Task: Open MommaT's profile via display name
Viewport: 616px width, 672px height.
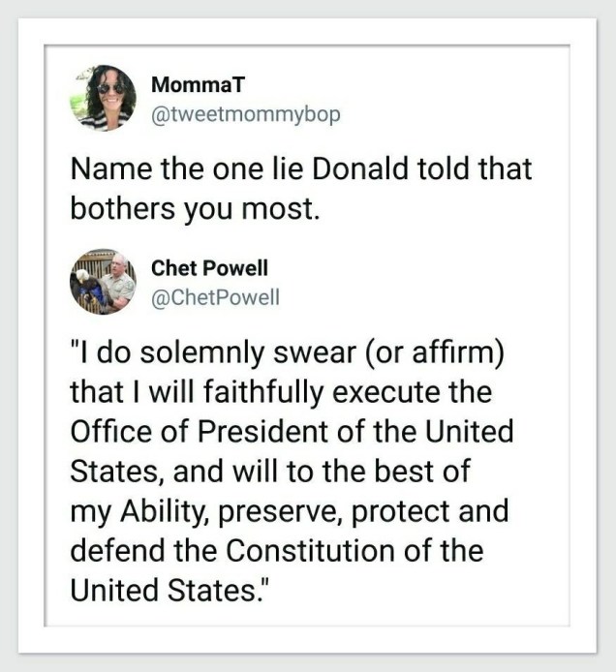Action: point(190,84)
